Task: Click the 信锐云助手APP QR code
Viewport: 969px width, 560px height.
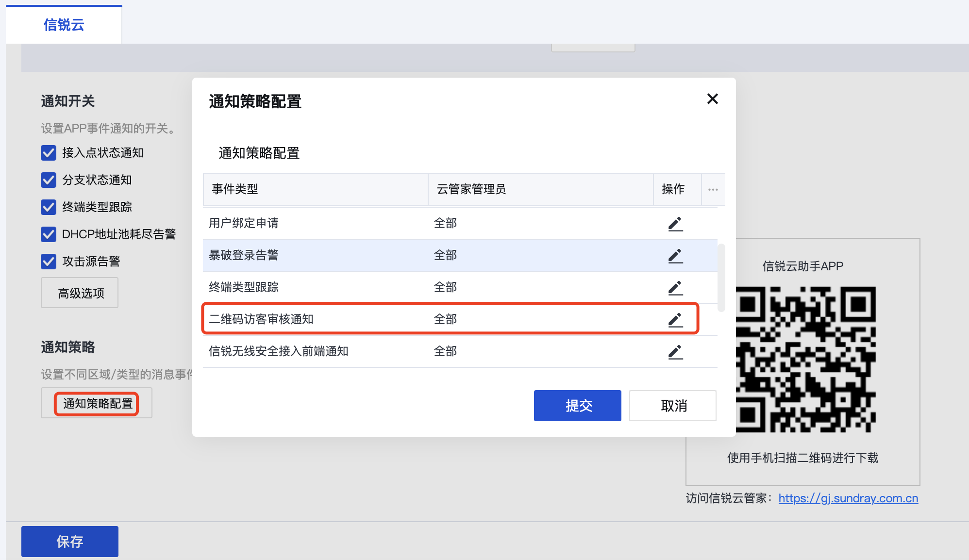Action: click(806, 360)
